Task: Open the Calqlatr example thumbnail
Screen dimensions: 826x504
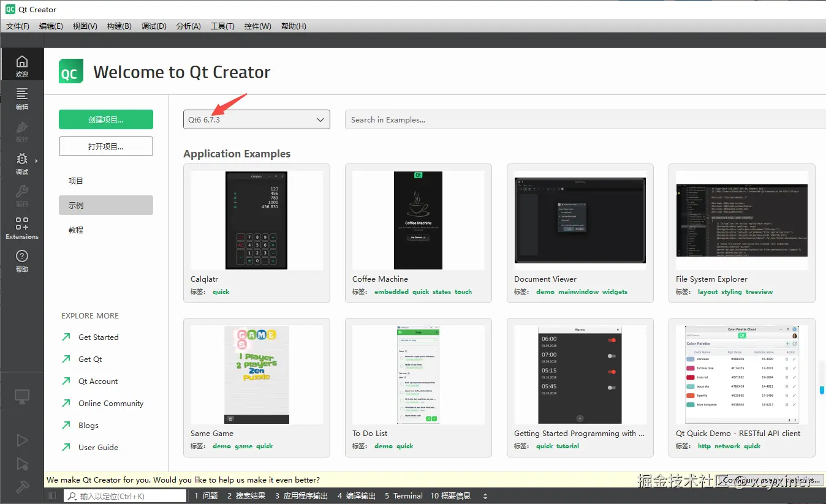Action: coord(257,220)
